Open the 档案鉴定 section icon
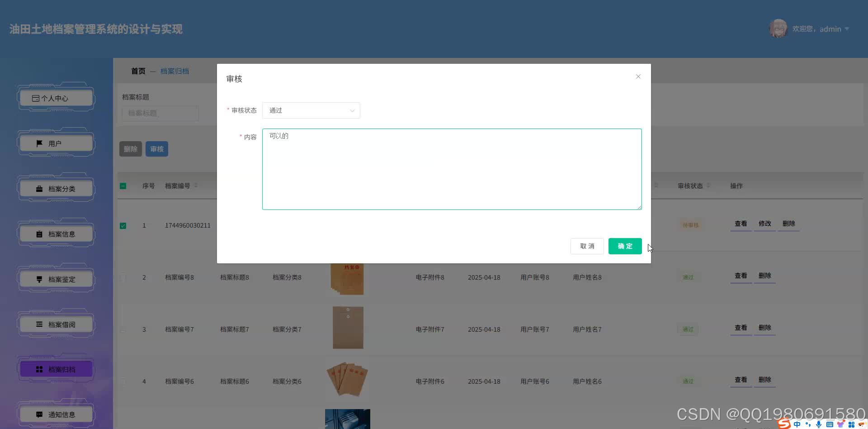 point(38,279)
